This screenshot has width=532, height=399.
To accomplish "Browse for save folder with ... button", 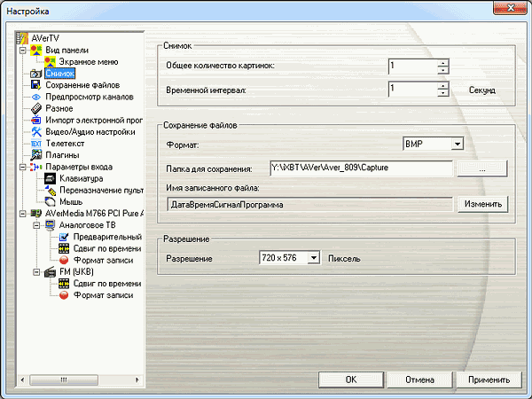I will [x=482, y=168].
